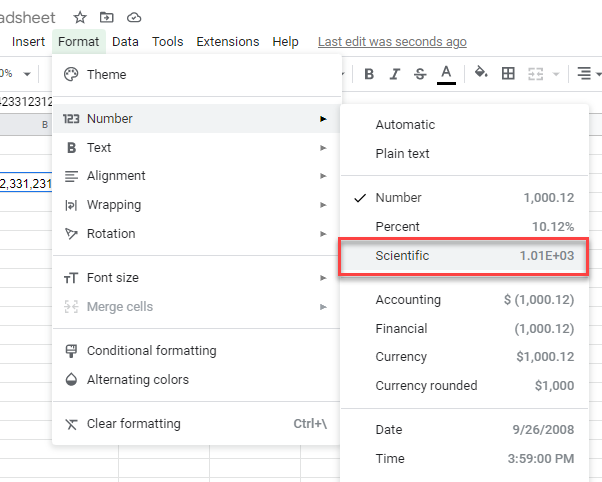This screenshot has width=602, height=482.
Task: Open the Extensions menu
Action: coord(227,42)
